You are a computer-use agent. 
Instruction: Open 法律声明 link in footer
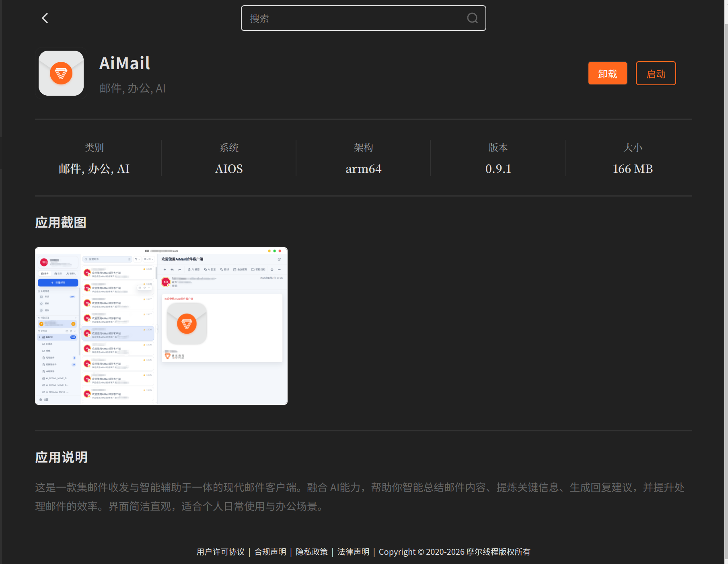point(353,552)
